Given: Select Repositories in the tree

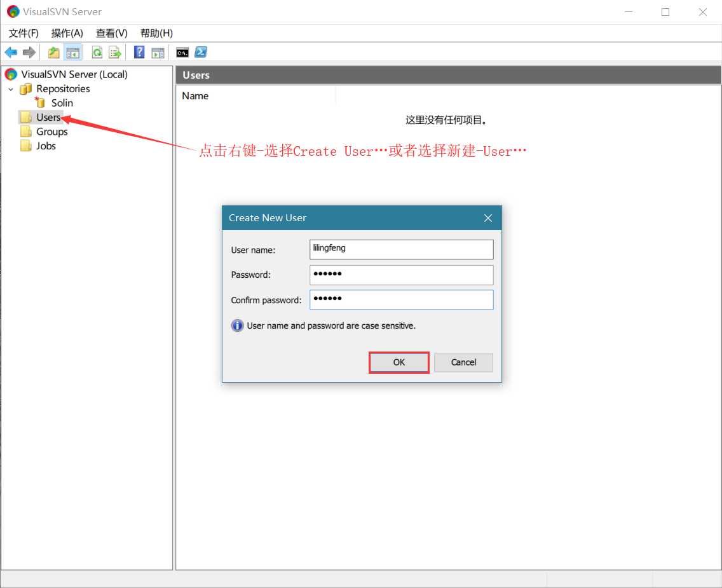Looking at the screenshot, I should tap(63, 88).
